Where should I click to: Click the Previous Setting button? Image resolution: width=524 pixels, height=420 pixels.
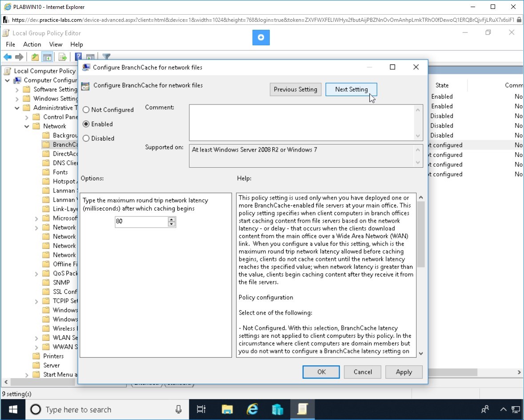[296, 89]
